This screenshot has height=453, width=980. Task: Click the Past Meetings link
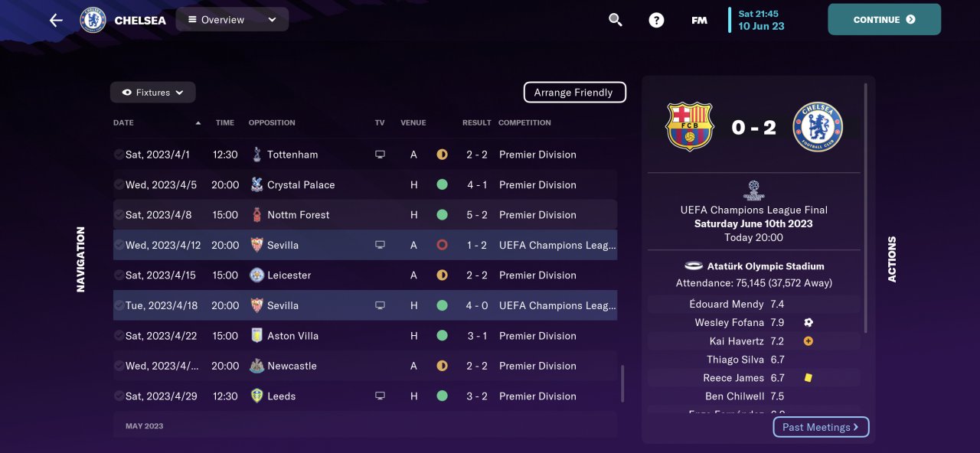(x=821, y=427)
